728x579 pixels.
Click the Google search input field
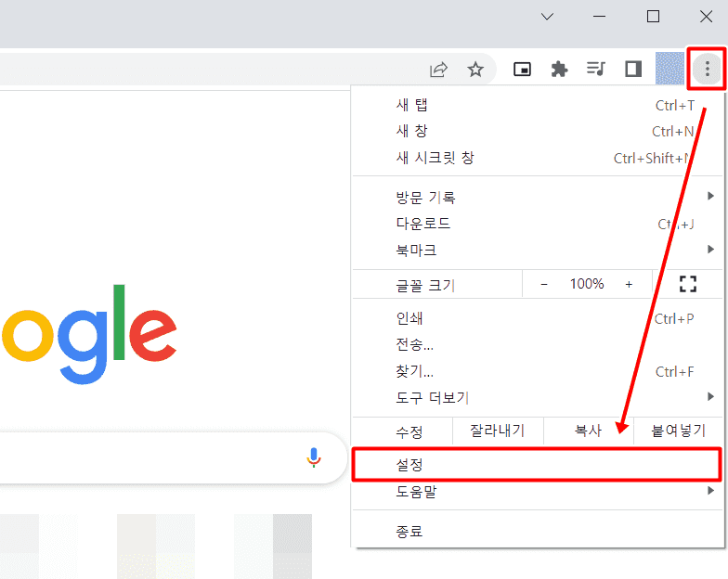point(172,458)
